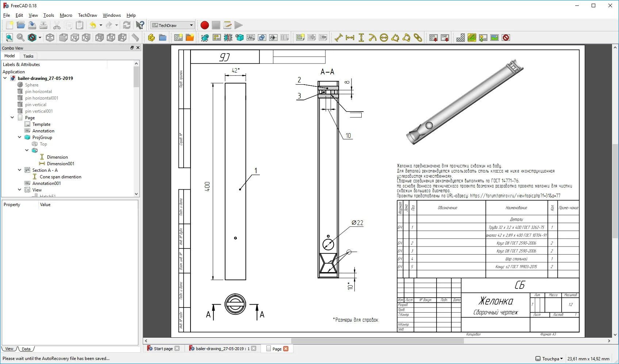Insert an Annotation text block

[x=250, y=38]
